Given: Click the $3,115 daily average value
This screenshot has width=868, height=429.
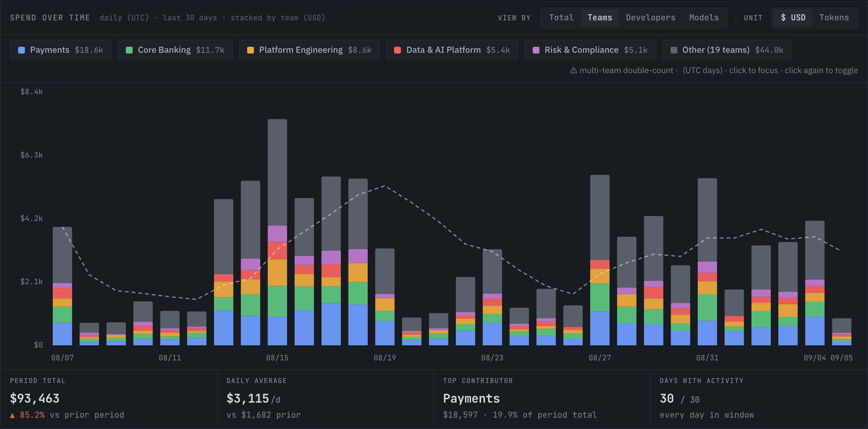Looking at the screenshot, I should tap(248, 398).
